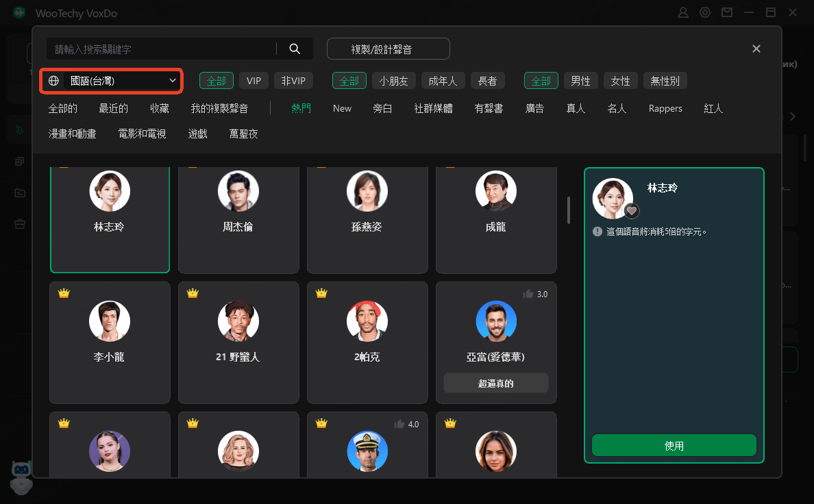Select 全部 in the gender filter group
Image resolution: width=814 pixels, height=504 pixels.
tap(541, 81)
